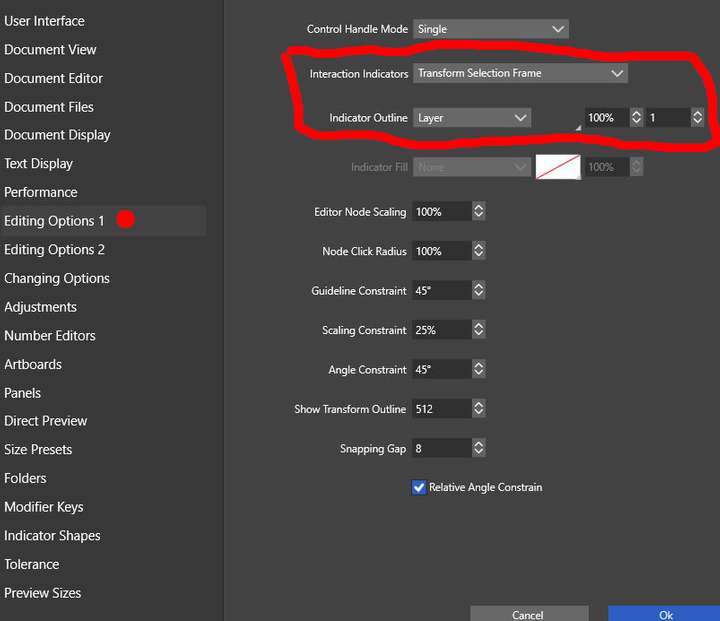Confirm settings with Ok button
The image size is (720, 621).
664,614
